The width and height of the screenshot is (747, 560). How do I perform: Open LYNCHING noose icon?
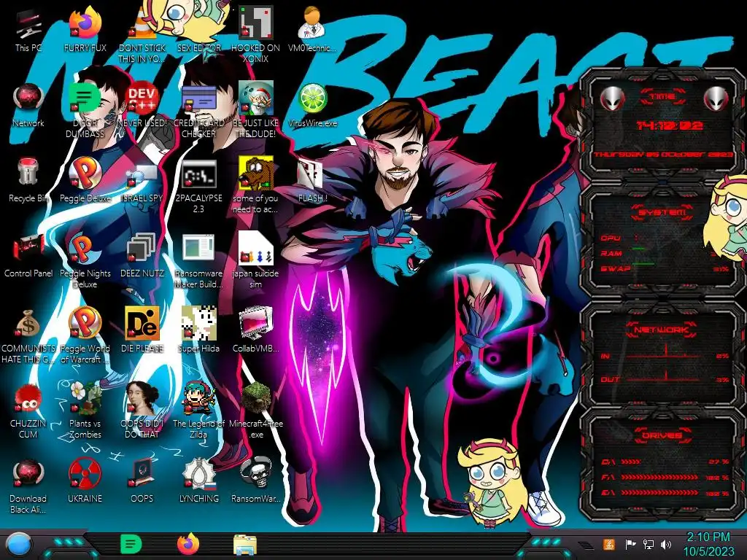click(199, 481)
